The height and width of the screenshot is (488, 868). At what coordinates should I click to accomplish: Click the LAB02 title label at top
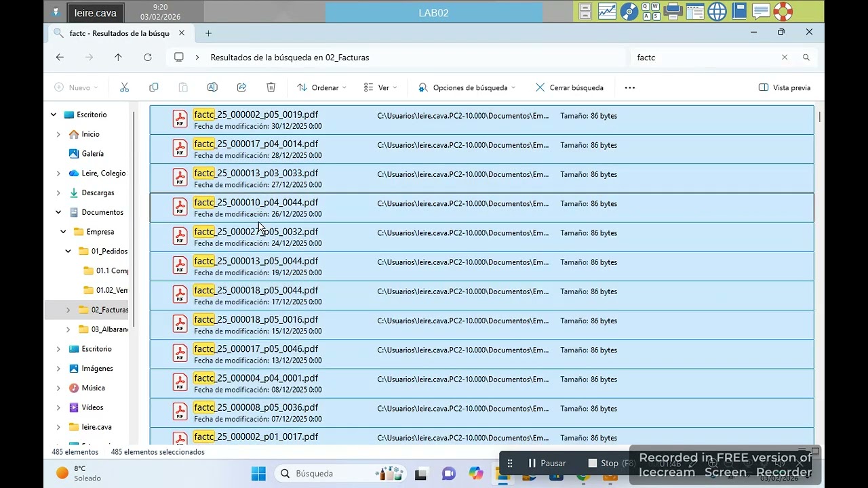pos(433,13)
